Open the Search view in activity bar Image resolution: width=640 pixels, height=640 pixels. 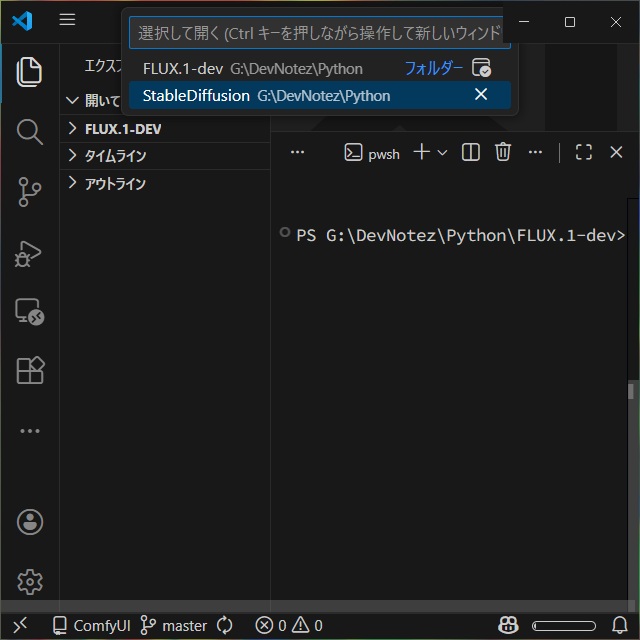click(30, 131)
